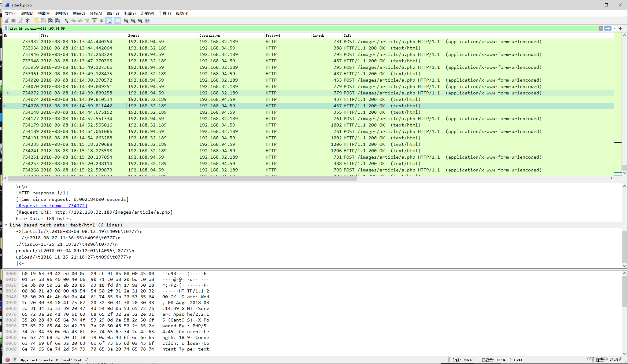Click the packet list horizontal scrollbar

coord(182,178)
